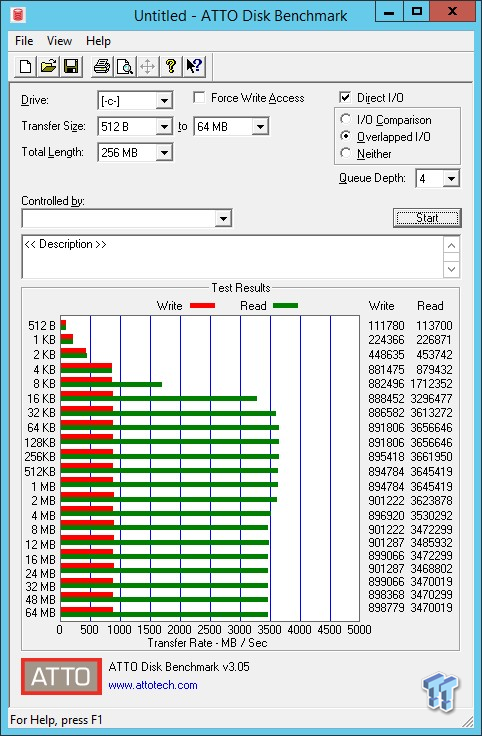This screenshot has width=482, height=736.
Task: Click the 512 B chart row label
Action: (x=42, y=326)
